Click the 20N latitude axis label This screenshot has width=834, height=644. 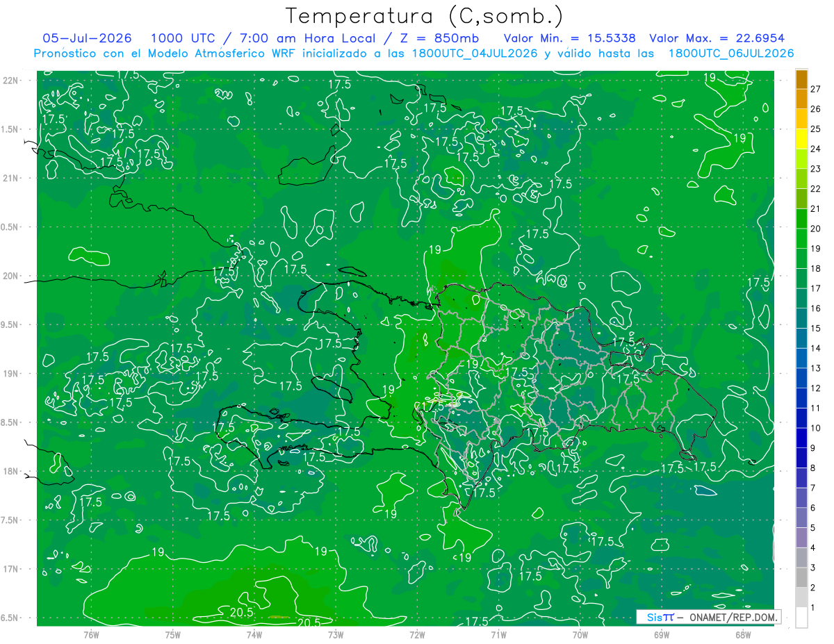(10, 276)
